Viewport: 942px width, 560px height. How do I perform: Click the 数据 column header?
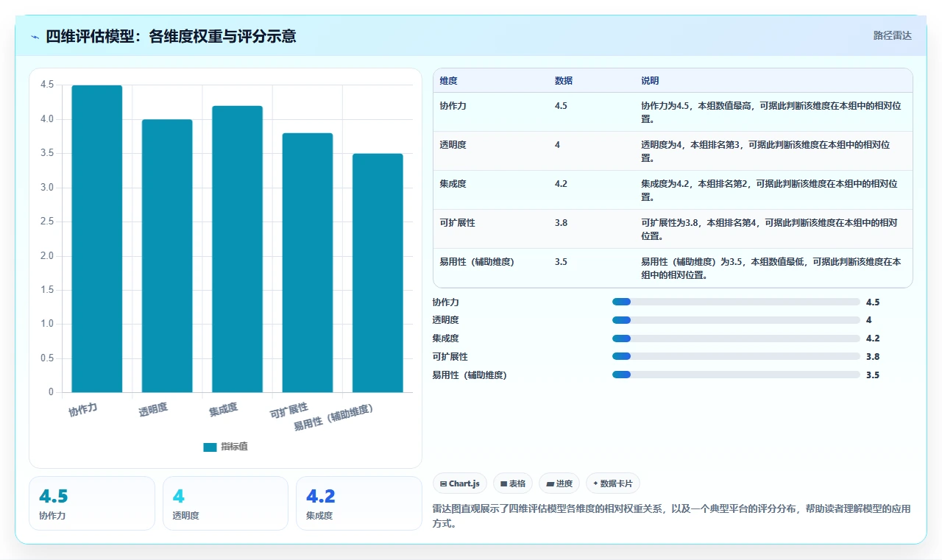pos(564,81)
